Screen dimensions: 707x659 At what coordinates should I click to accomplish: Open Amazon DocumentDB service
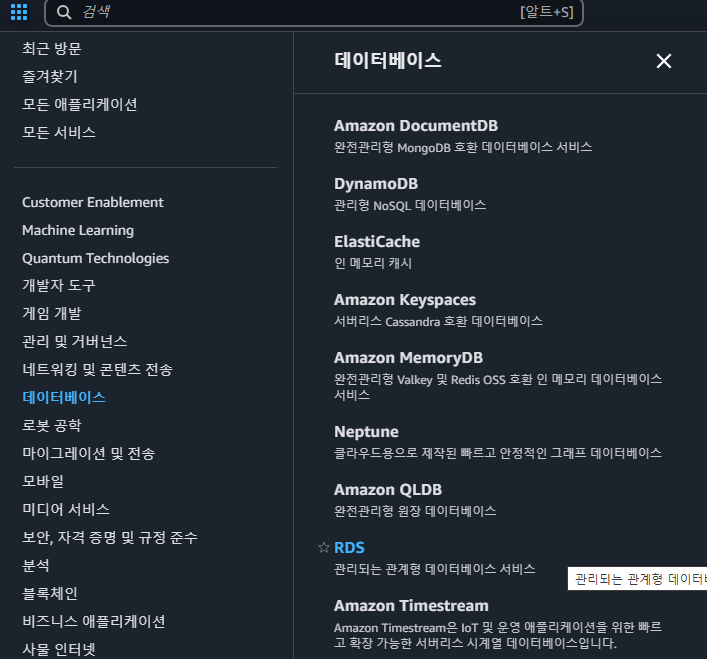click(416, 126)
